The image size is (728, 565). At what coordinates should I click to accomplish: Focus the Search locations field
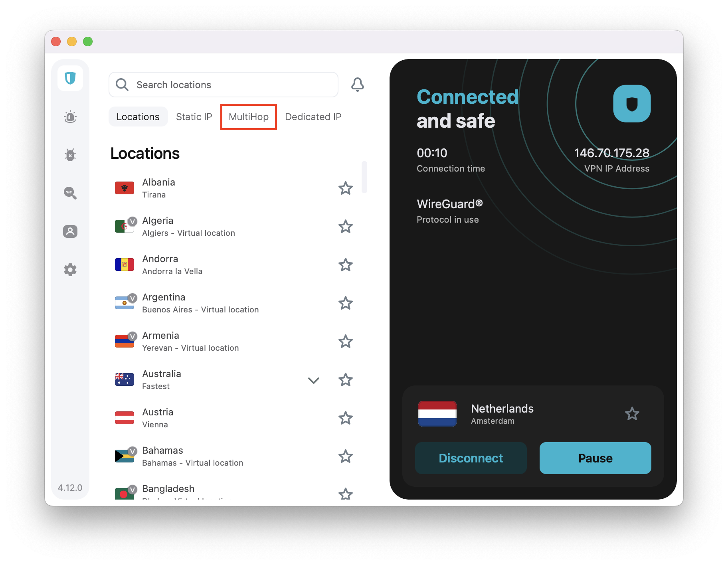[x=224, y=85]
